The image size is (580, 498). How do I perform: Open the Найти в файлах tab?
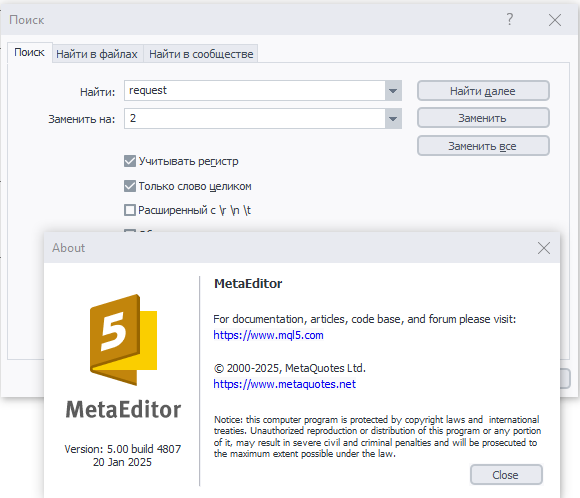tap(97, 54)
